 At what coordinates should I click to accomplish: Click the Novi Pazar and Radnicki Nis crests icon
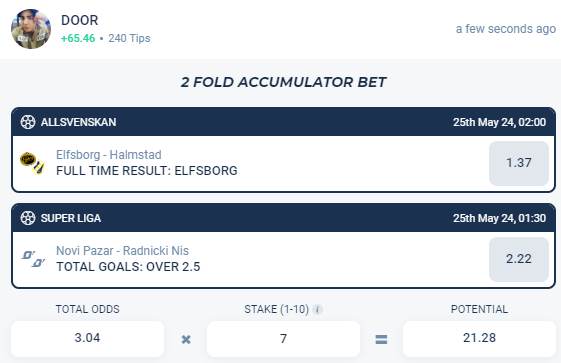tap(33, 259)
